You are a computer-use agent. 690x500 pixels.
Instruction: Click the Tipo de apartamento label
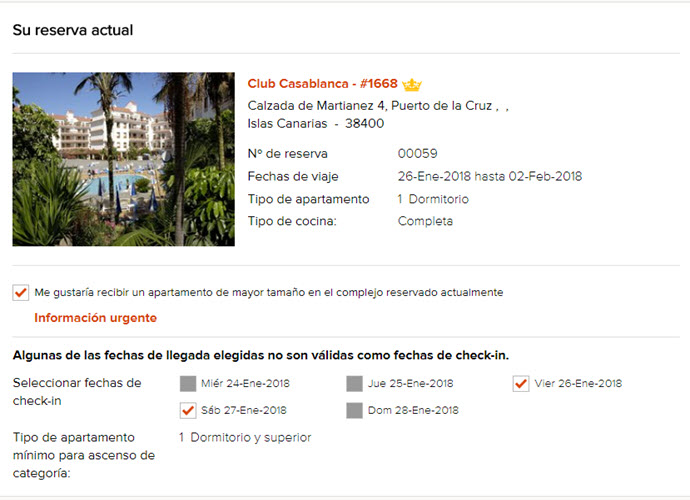coord(308,199)
